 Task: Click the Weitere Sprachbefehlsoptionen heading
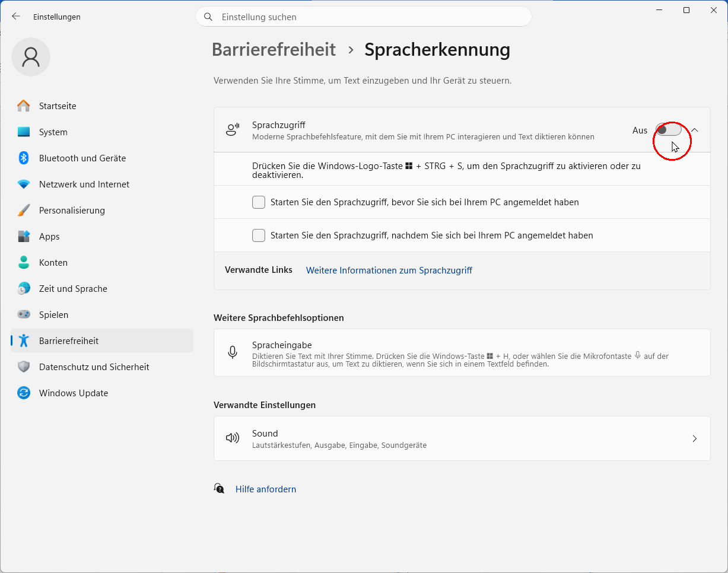(x=279, y=318)
